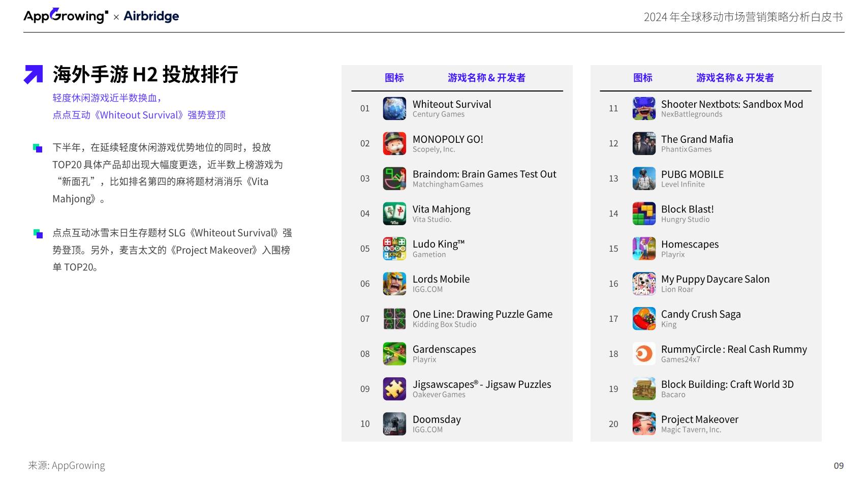Click right table 游戏名称＆开发者 header
Screen dimensions: 868x488
[735, 78]
